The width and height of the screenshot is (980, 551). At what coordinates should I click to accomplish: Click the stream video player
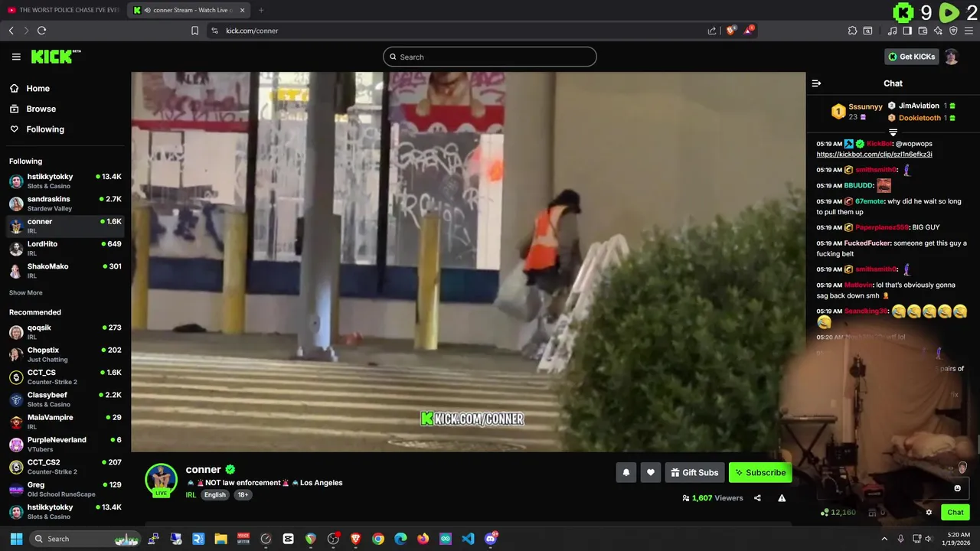tap(469, 262)
